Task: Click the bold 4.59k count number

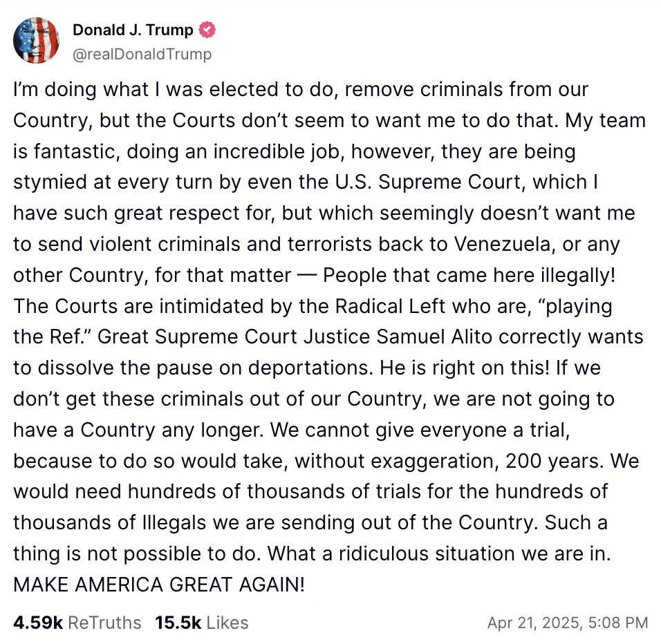Action: click(38, 623)
